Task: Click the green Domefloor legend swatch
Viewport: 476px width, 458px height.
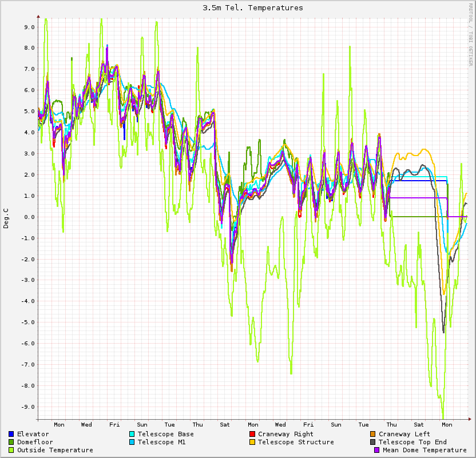Action: pyautogui.click(x=11, y=442)
